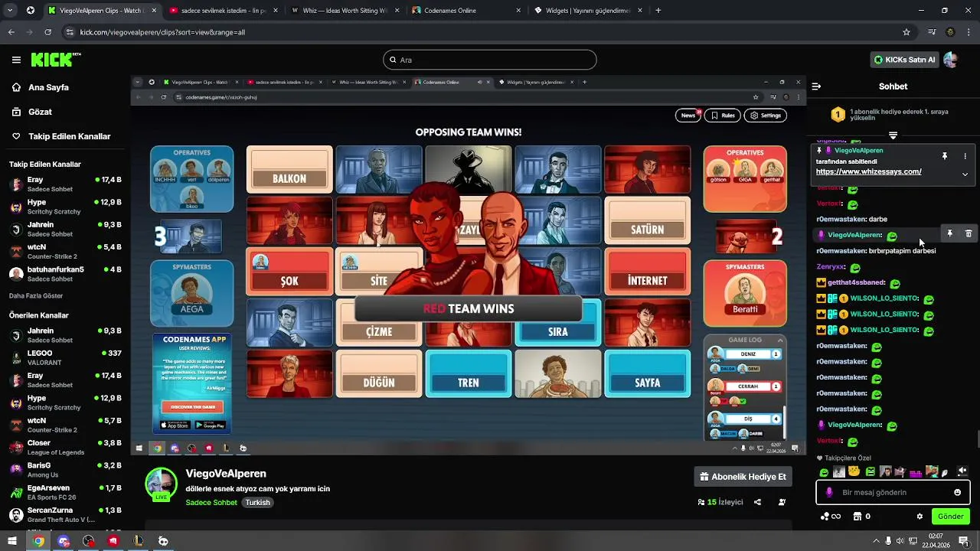Click the Turkish language tag
980x551 pixels.
257,503
